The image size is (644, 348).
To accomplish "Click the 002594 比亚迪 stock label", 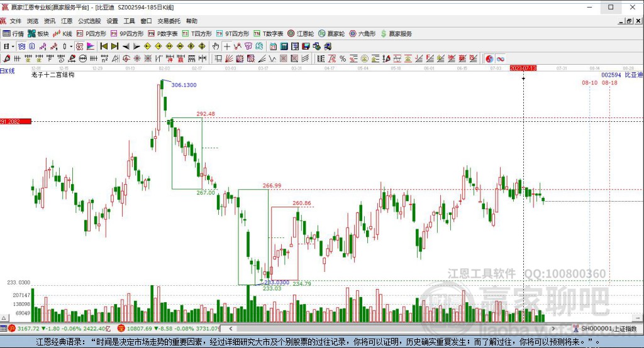I will [x=622, y=75].
